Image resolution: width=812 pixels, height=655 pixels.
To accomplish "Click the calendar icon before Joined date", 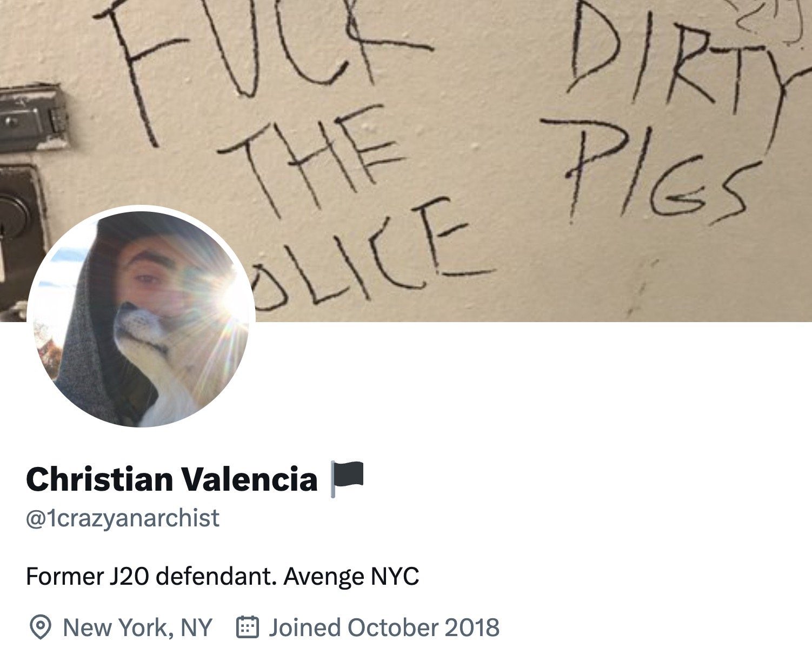I will [x=248, y=627].
